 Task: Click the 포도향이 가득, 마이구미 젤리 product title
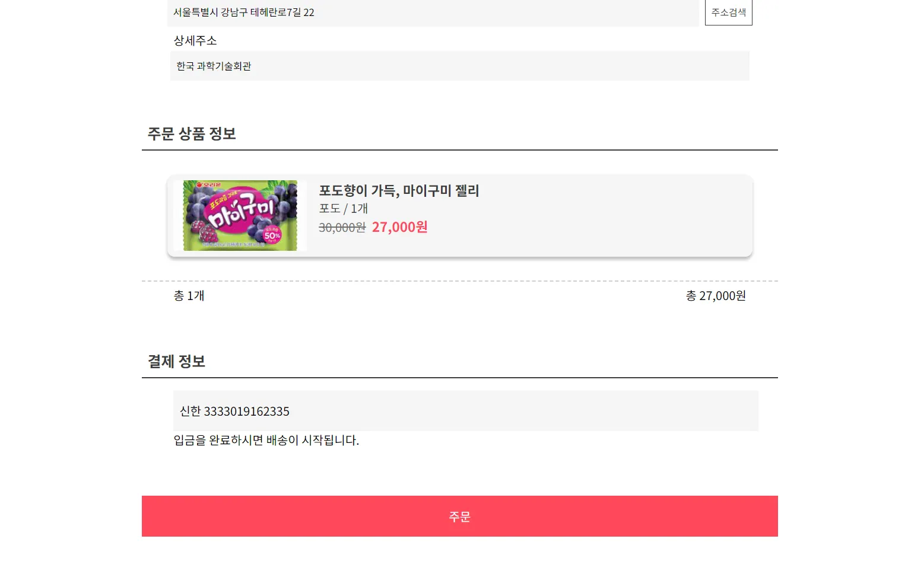[399, 191]
